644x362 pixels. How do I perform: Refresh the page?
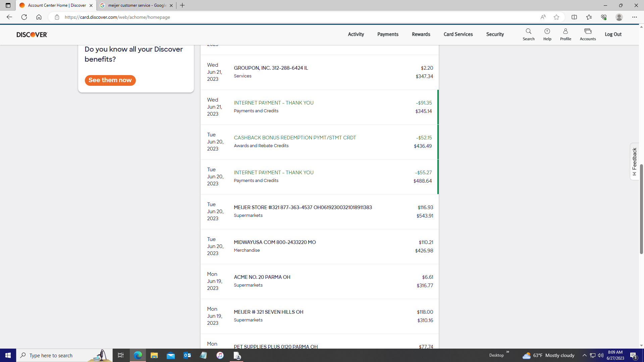click(24, 17)
